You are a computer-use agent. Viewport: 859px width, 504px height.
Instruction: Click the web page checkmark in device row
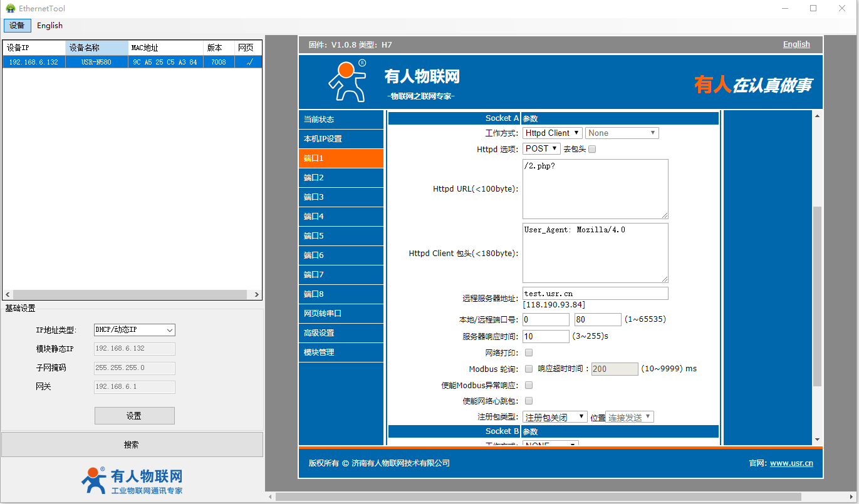249,62
